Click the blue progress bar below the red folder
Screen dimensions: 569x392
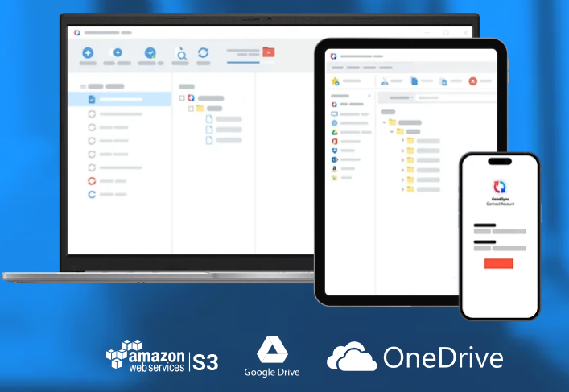(243, 63)
